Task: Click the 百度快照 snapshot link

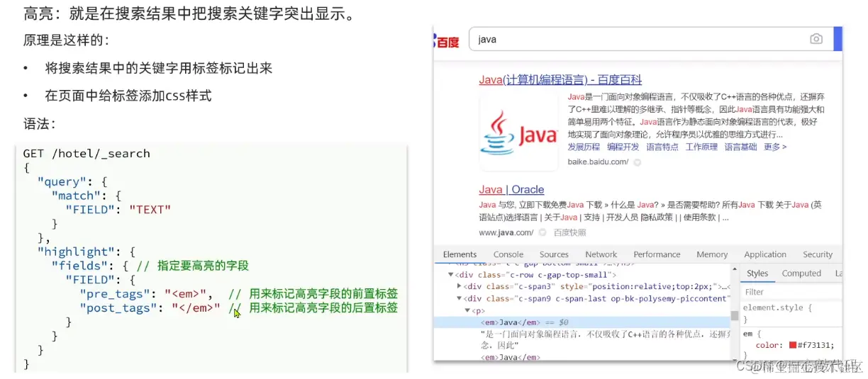Action: pos(569,232)
